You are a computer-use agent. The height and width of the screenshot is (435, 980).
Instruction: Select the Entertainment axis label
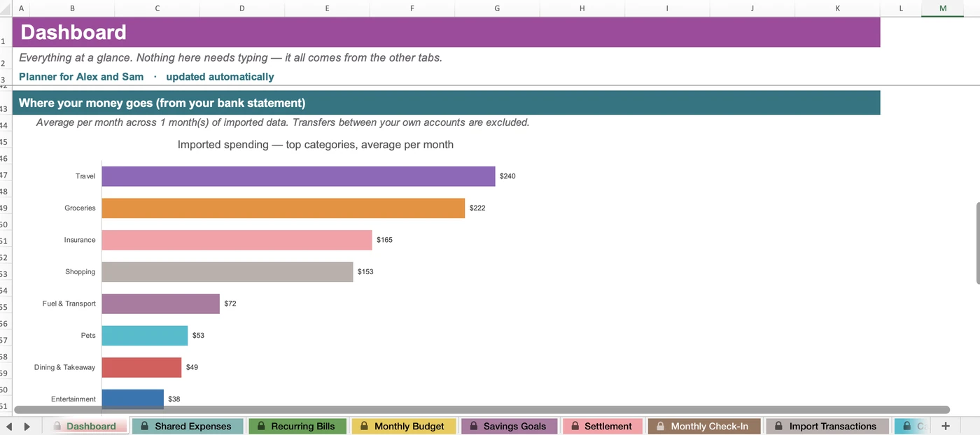point(73,399)
